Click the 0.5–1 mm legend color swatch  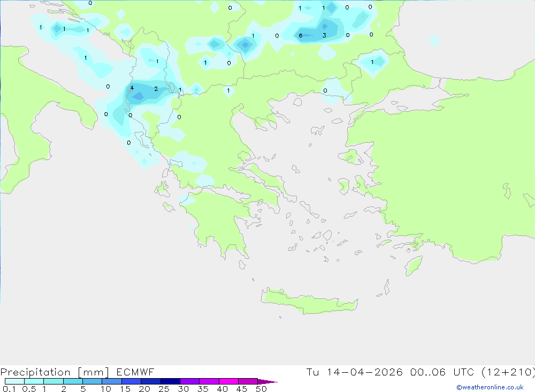34,381
